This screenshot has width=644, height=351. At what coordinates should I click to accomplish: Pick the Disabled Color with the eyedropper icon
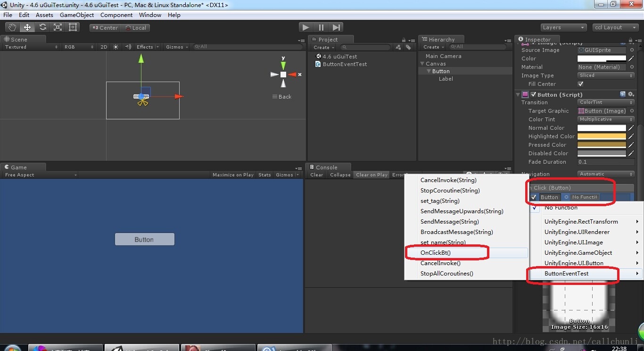point(631,153)
